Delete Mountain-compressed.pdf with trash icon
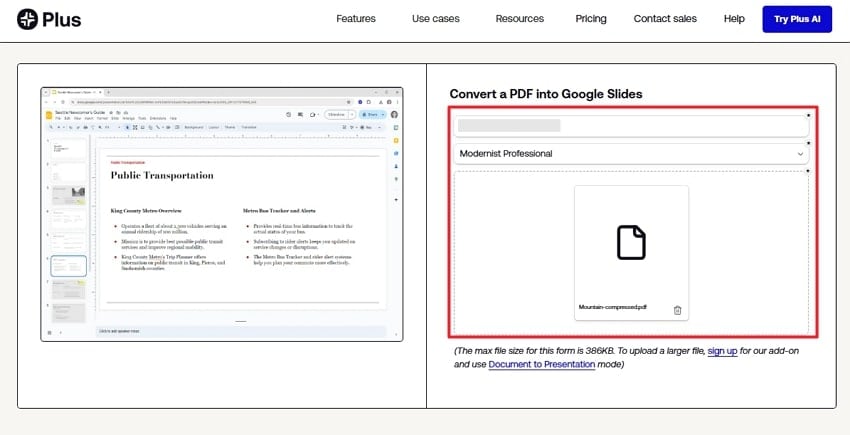Viewport: 850px width, 435px height. click(677, 310)
